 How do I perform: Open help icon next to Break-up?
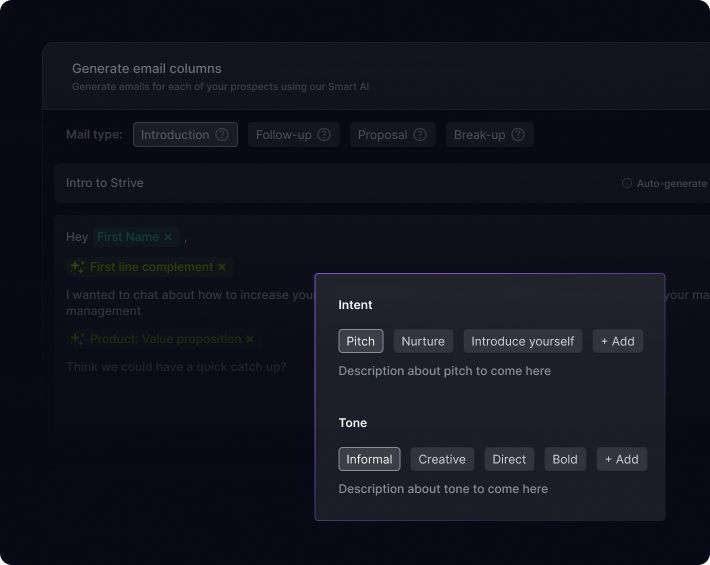[x=518, y=134]
